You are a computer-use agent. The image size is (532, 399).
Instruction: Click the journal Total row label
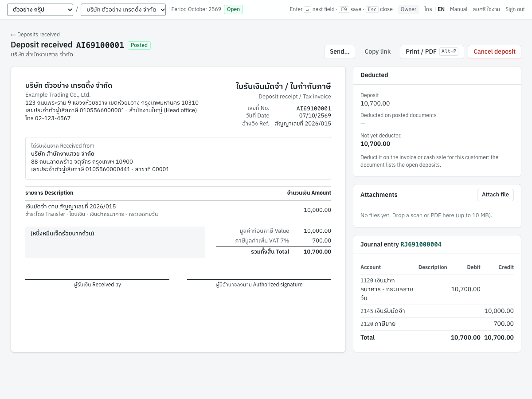pyautogui.click(x=368, y=338)
